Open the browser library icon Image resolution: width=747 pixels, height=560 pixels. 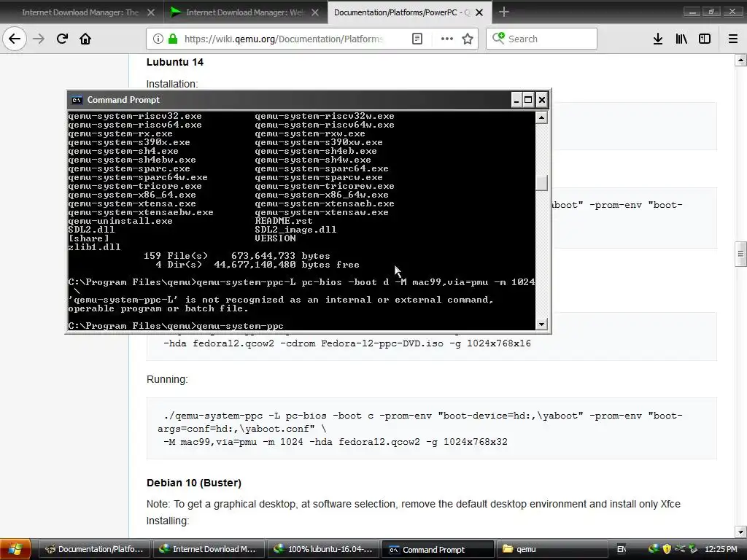681,39
